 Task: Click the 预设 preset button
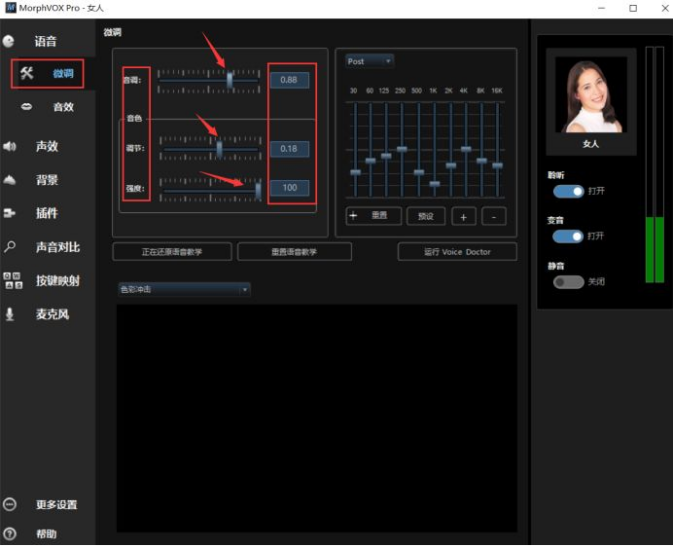coord(426,216)
